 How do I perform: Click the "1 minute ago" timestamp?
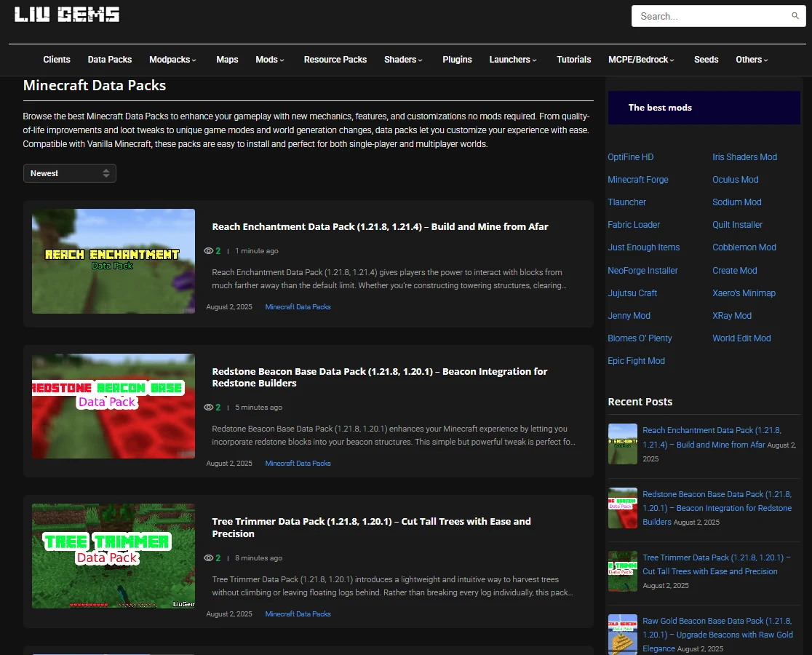(x=257, y=250)
